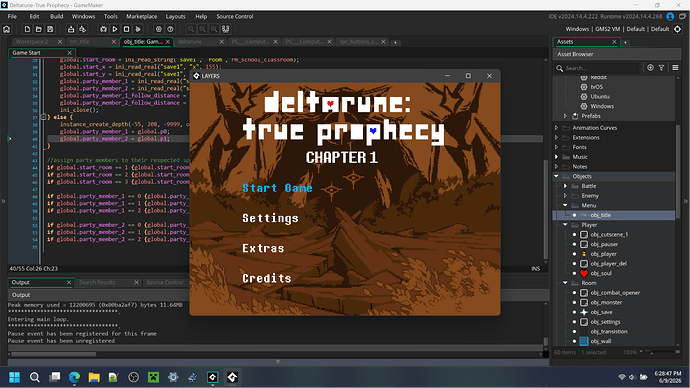
Task: Select Start Game in the game window
Action: tap(277, 188)
